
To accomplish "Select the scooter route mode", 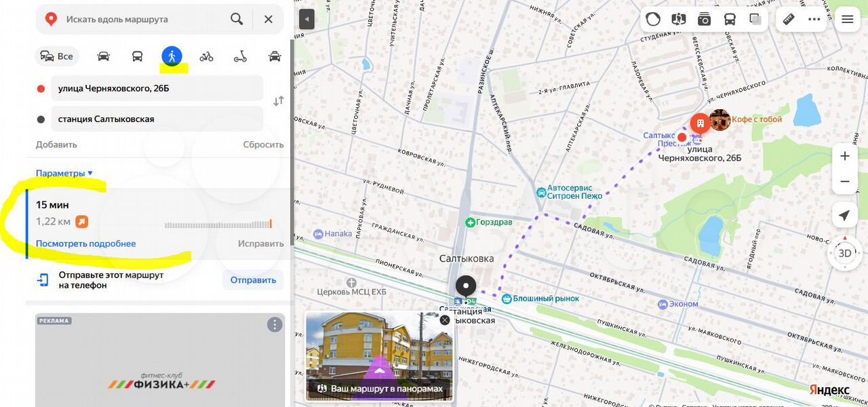I will pyautogui.click(x=240, y=56).
